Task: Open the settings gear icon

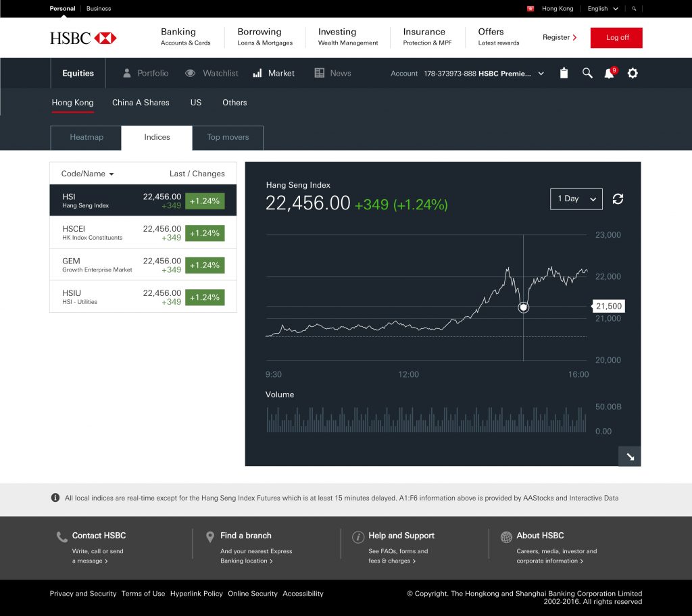Action: click(x=633, y=73)
